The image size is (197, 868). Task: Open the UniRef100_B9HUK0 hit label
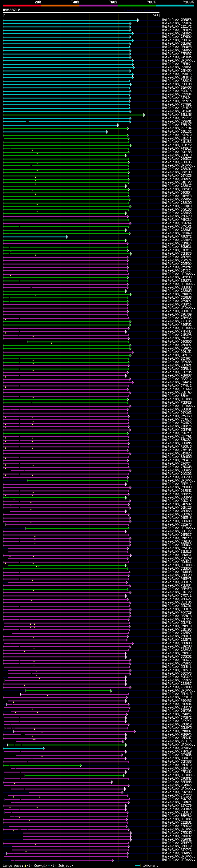tap(177, 33)
